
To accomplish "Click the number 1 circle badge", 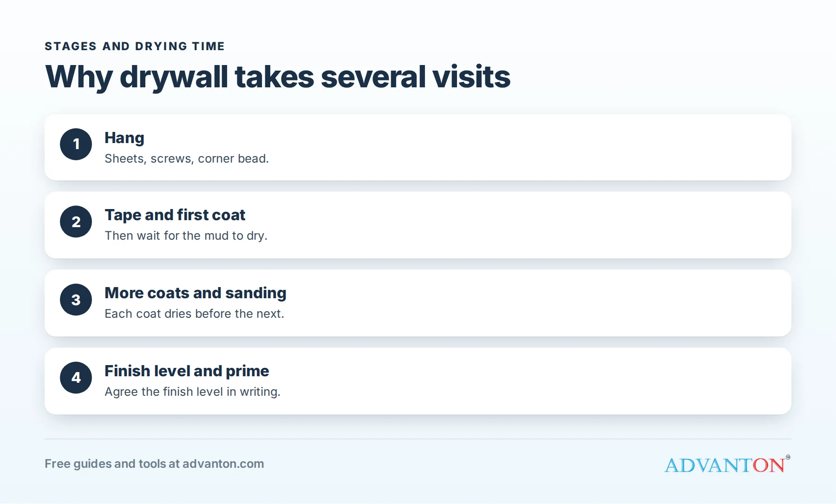I will click(x=76, y=144).
